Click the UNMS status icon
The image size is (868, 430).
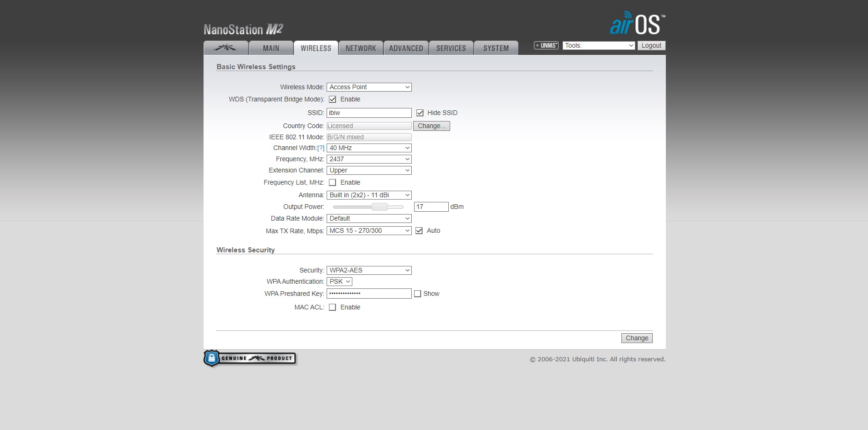point(546,45)
